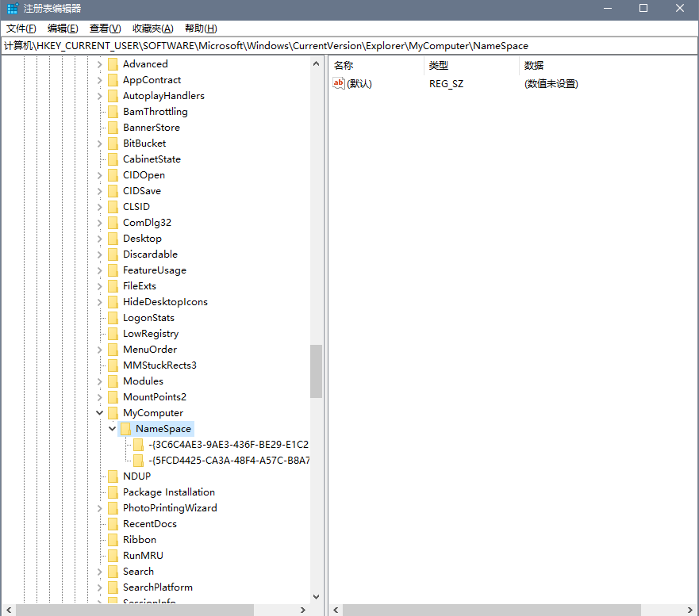Click the folder icon next to {3C6C4AE3 key
The height and width of the screenshot is (616, 699).
(139, 445)
